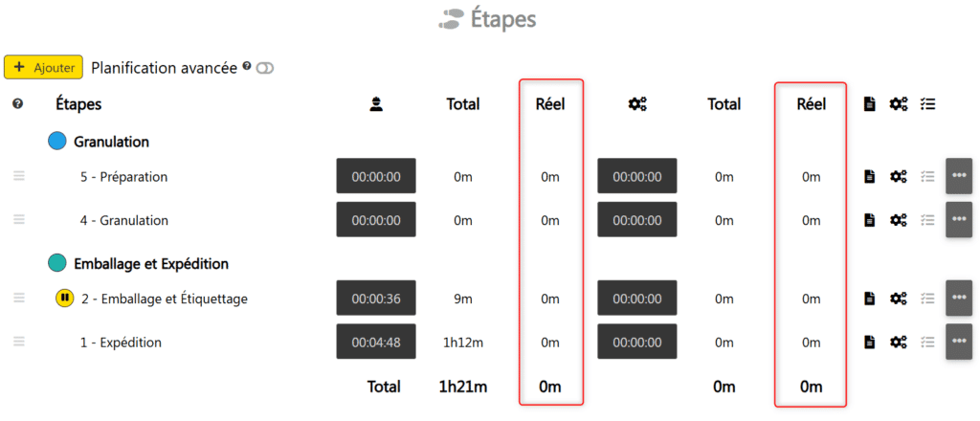Click the blue Granulation group color circle
Screen dimensions: 980x421
point(57,142)
